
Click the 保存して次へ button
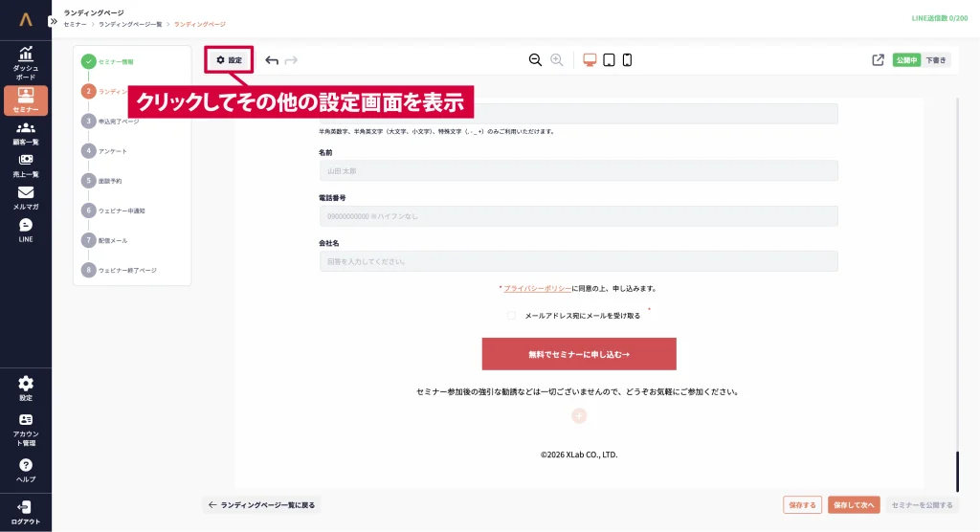click(854, 504)
